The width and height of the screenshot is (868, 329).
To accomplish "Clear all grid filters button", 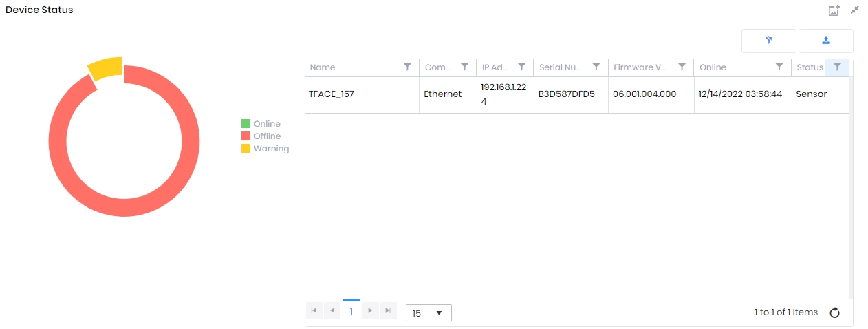I will click(769, 41).
